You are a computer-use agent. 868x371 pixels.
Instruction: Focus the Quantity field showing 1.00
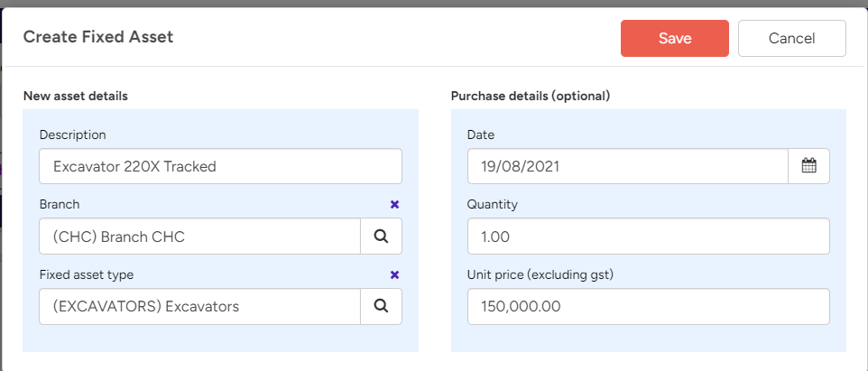[x=648, y=236]
